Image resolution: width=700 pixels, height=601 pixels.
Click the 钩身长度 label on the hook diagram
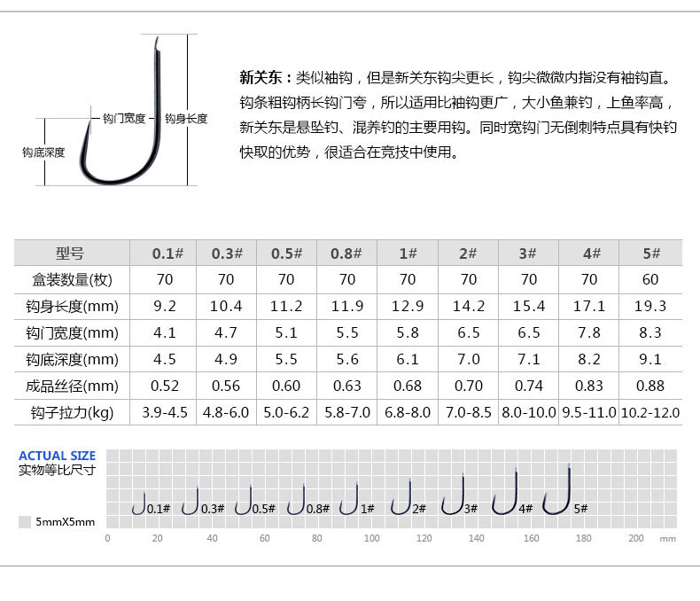tap(186, 118)
